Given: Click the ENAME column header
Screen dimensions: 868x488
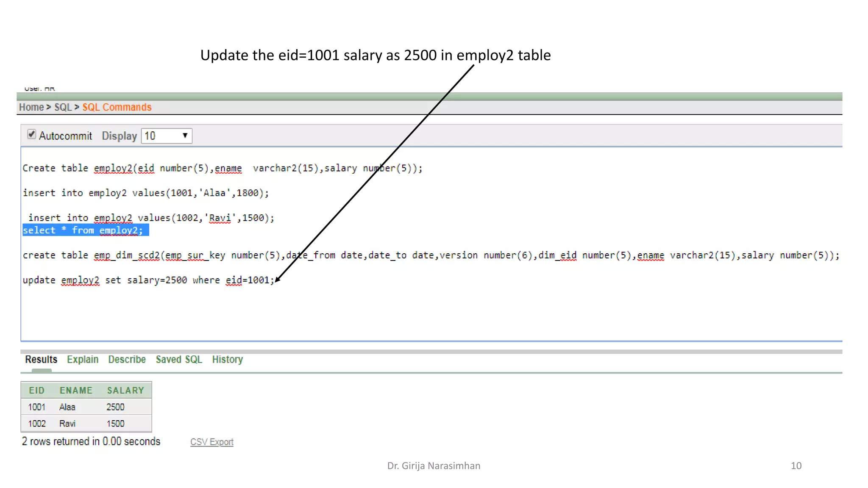Looking at the screenshot, I should pos(76,391).
